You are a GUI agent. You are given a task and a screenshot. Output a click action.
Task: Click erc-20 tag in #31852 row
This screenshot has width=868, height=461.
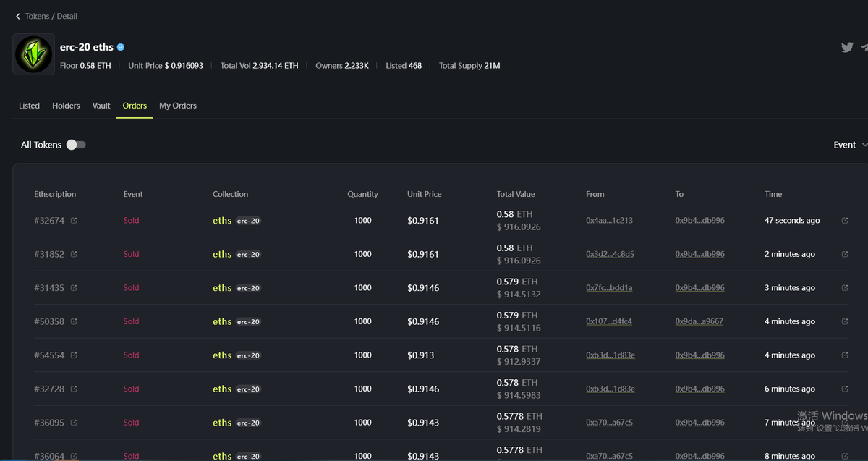click(x=248, y=255)
